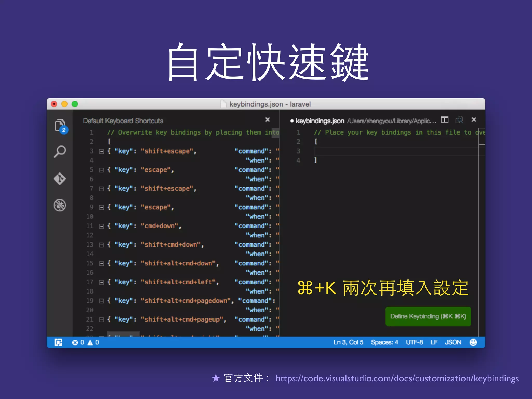The image size is (532, 399).
Task: Collapse the fold marker on line 9
Action: pyautogui.click(x=102, y=208)
